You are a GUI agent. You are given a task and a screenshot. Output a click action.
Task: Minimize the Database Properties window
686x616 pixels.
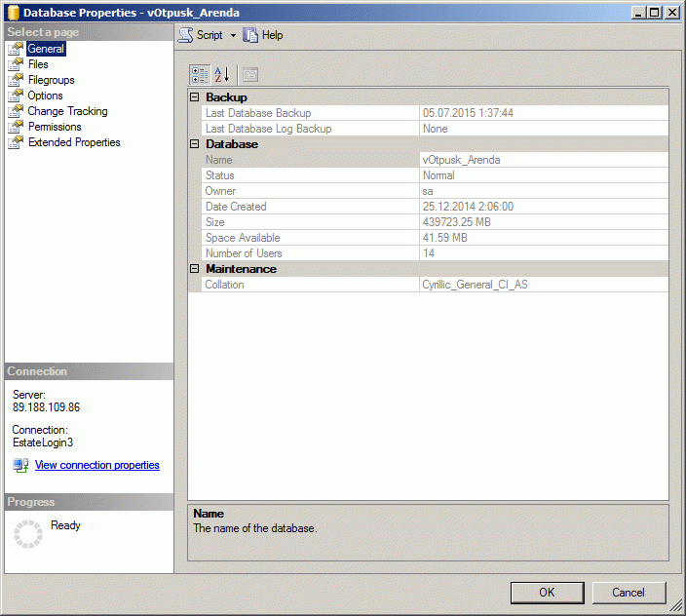(x=639, y=13)
